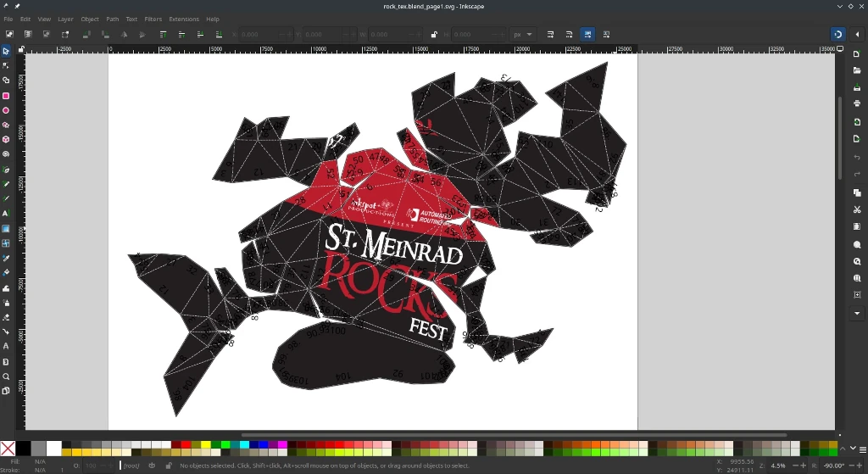This screenshot has height=474, width=868.
Task: Click the Print document icon
Action: pyautogui.click(x=857, y=103)
